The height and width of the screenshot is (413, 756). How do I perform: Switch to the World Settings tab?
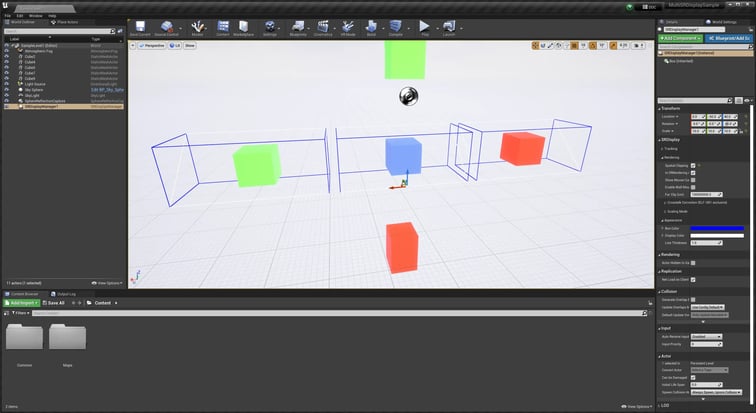click(722, 20)
